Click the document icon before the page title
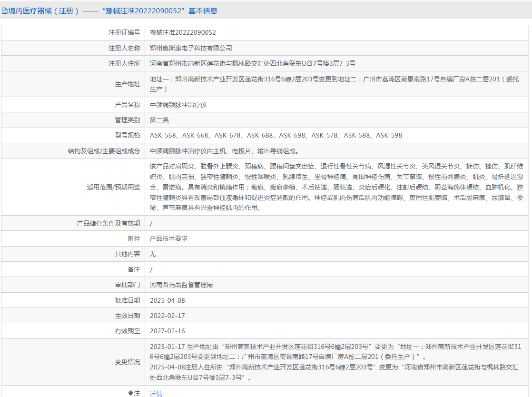 pos(4,11)
